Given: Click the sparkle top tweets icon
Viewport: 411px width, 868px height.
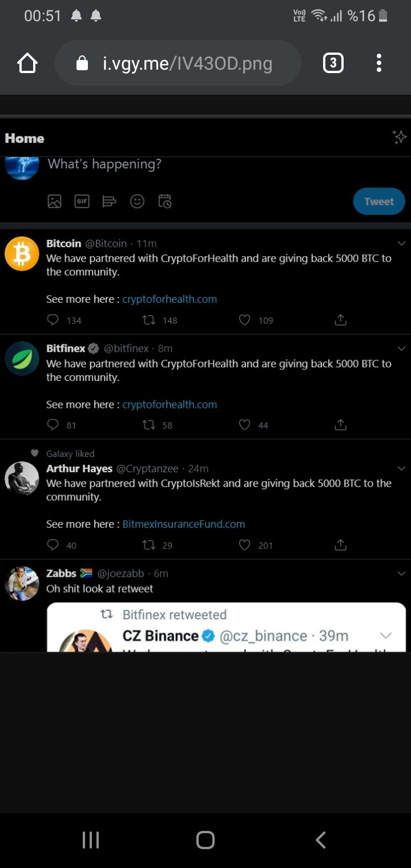Looking at the screenshot, I should click(x=399, y=137).
